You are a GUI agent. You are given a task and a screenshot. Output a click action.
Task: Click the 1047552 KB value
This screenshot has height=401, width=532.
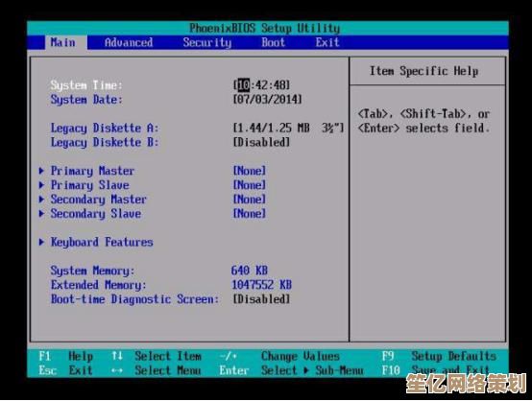pyautogui.click(x=261, y=284)
